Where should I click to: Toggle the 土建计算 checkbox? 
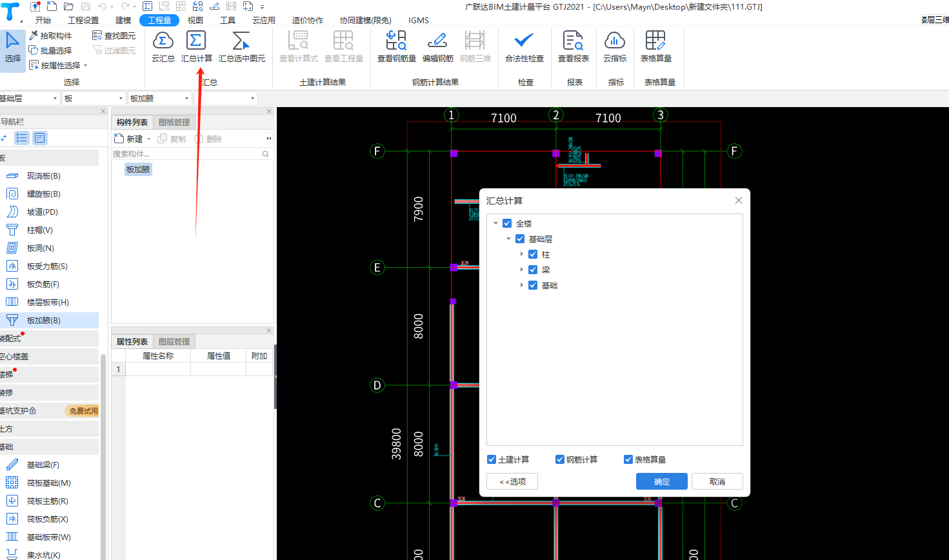(492, 459)
